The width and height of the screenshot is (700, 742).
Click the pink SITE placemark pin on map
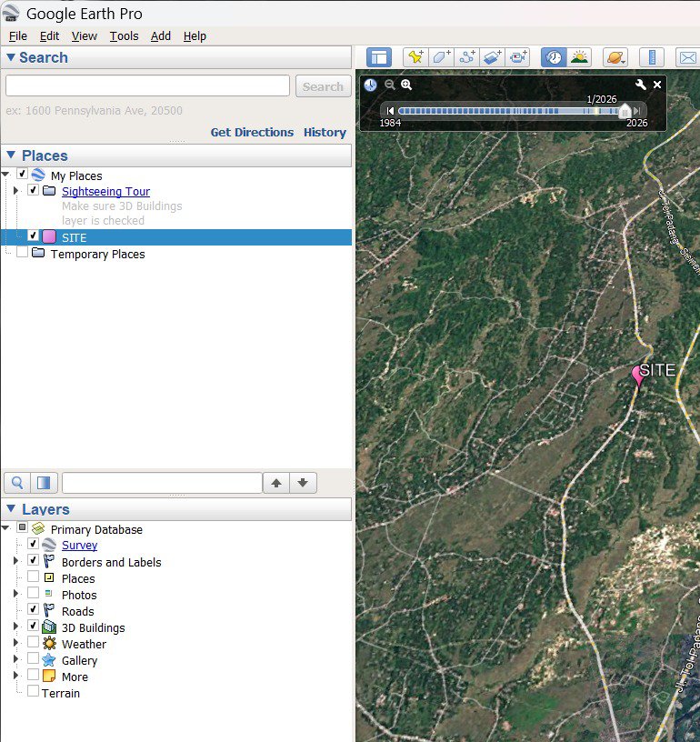[x=638, y=376]
